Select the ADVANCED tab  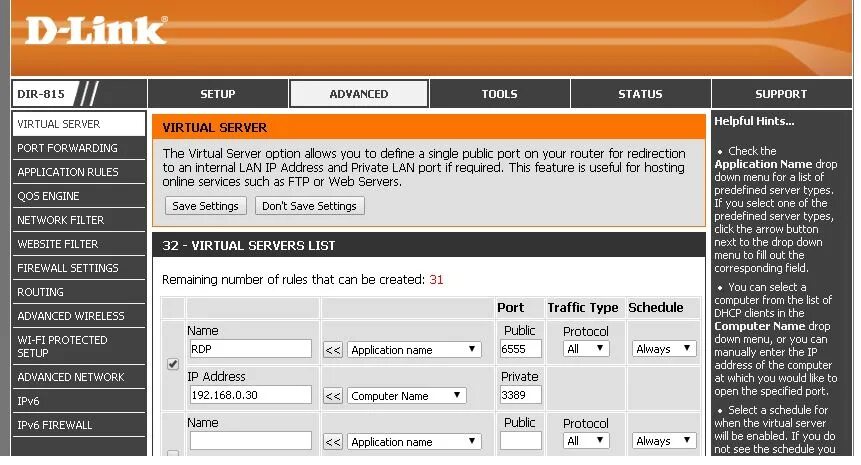pyautogui.click(x=359, y=94)
